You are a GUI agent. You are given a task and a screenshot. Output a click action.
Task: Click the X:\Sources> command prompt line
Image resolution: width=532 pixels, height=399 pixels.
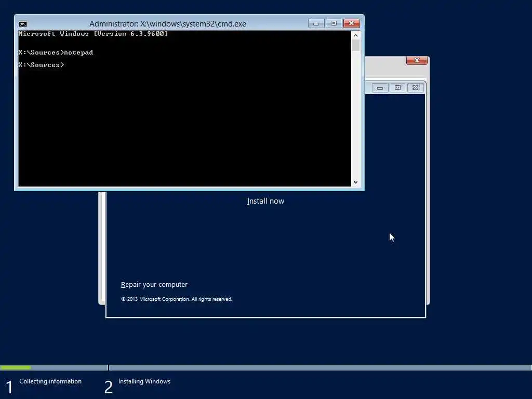[x=41, y=65]
